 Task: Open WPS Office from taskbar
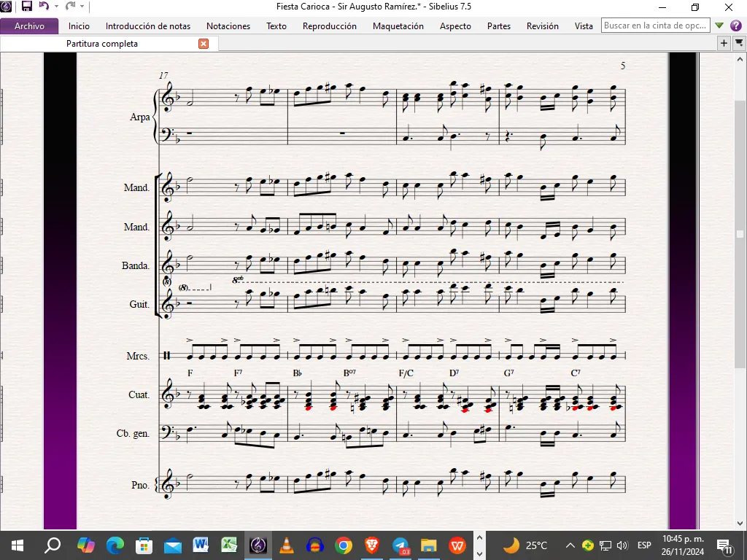(457, 545)
